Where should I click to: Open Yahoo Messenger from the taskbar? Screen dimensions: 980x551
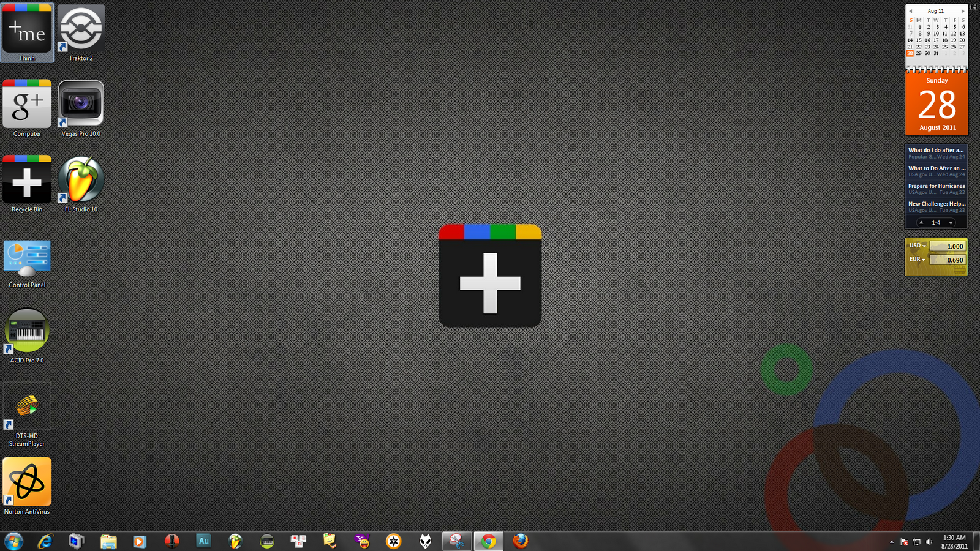[x=363, y=541]
